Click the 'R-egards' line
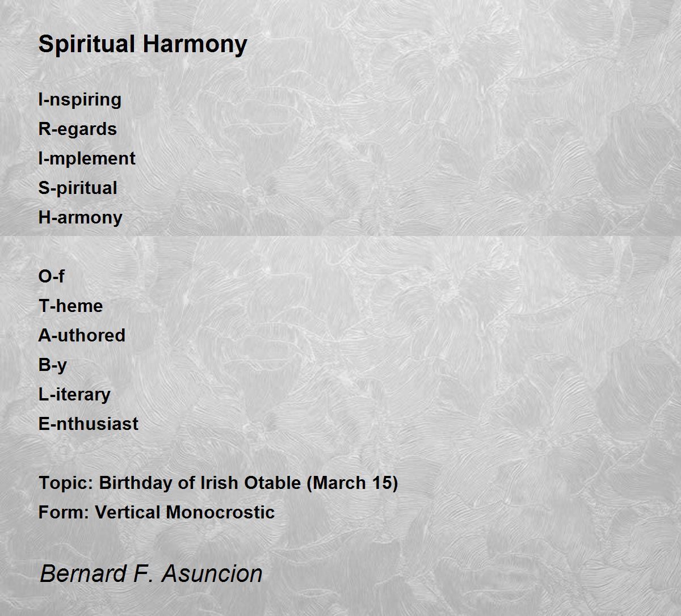Viewport: 681px width, 616px height. click(77, 129)
